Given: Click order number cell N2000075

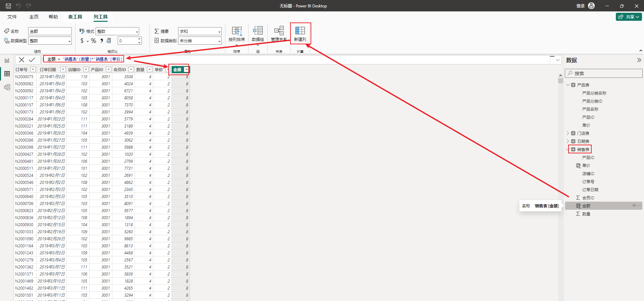Looking at the screenshot, I should click(x=25, y=77).
